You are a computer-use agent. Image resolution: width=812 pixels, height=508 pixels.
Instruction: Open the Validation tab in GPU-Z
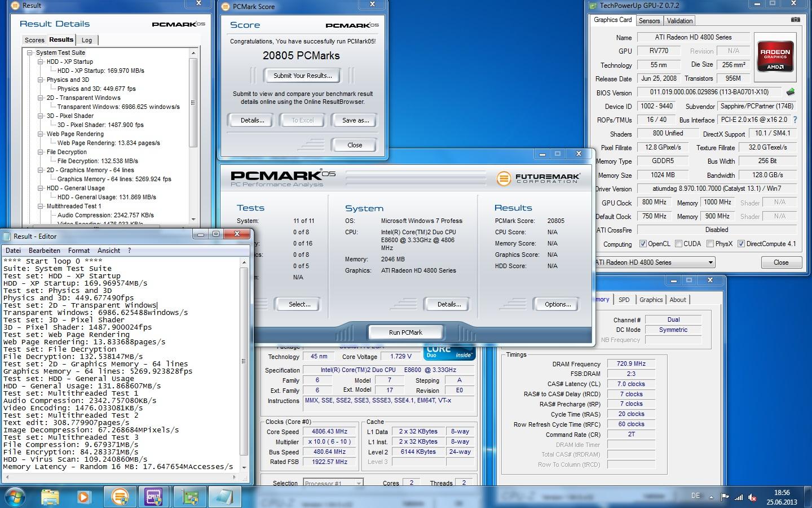pyautogui.click(x=679, y=21)
